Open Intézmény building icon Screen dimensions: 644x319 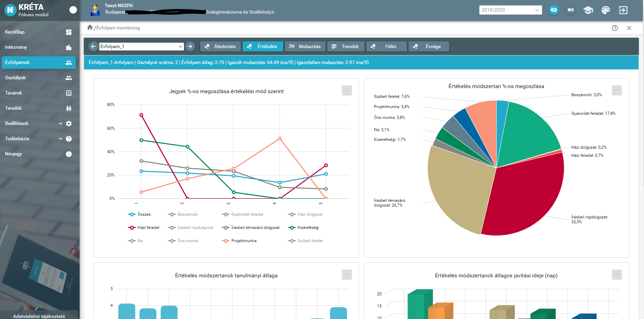click(x=69, y=47)
